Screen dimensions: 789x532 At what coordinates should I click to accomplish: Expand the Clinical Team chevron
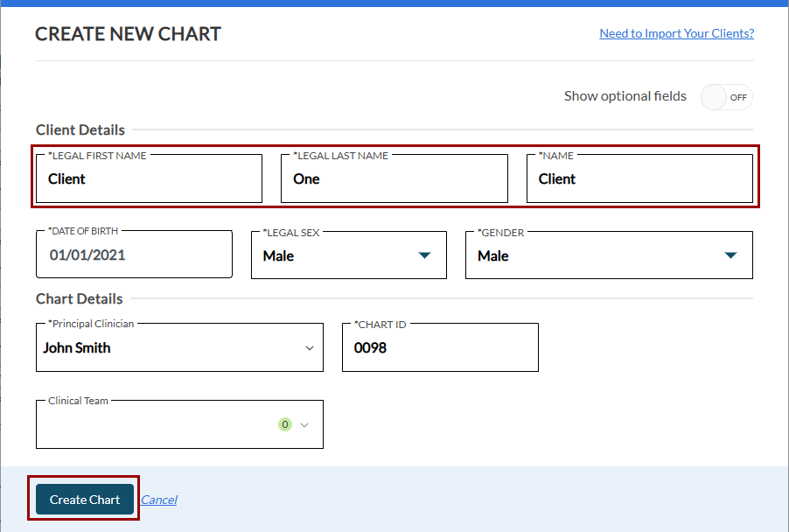304,425
